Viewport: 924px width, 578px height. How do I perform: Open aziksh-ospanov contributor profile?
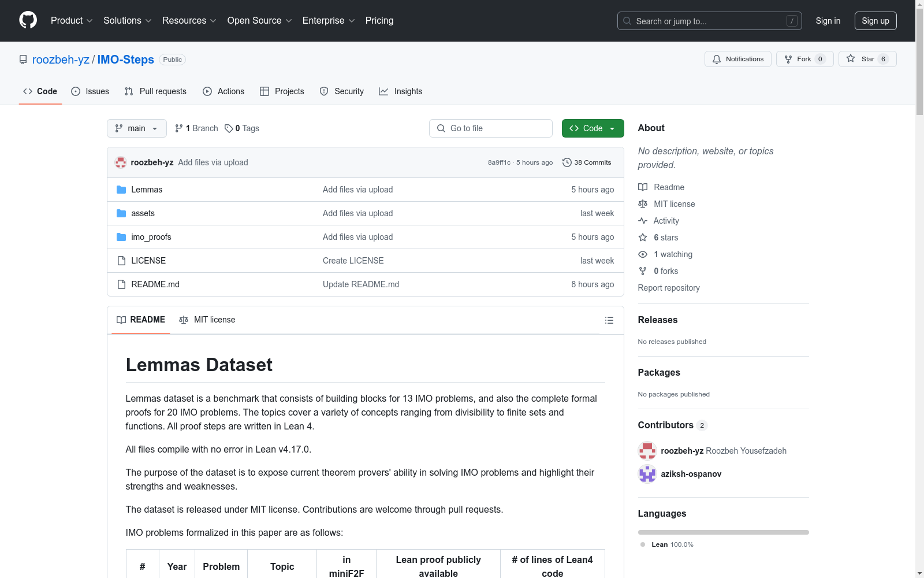691,474
